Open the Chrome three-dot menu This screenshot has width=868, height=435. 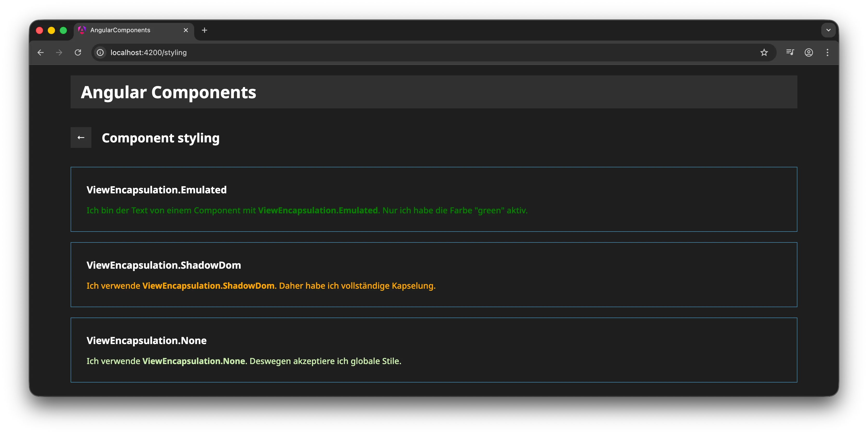pyautogui.click(x=827, y=52)
